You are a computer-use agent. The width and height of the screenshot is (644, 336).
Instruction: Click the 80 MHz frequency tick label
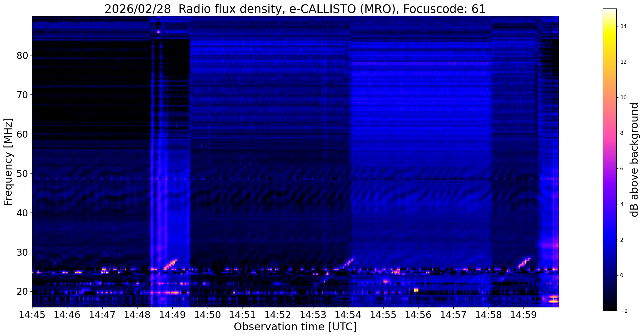tap(22, 55)
